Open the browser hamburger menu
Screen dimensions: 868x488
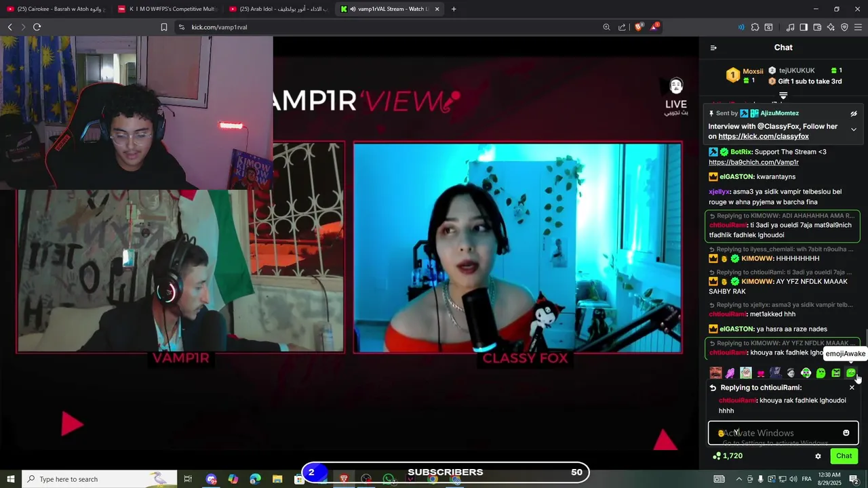859,27
